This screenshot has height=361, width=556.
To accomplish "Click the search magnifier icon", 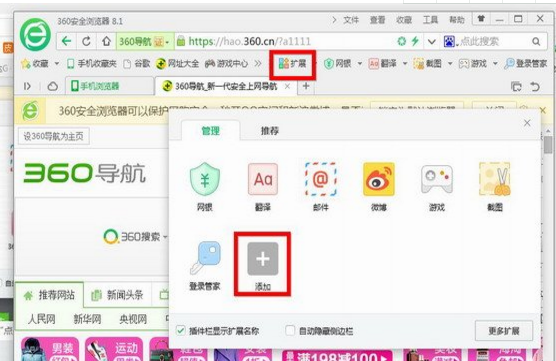I will coord(536,42).
